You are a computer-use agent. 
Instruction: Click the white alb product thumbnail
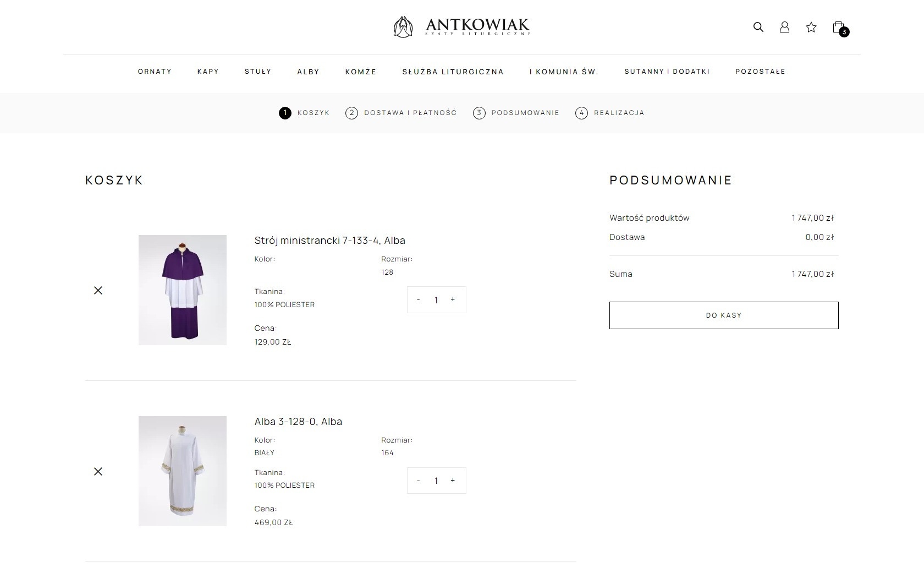(183, 471)
